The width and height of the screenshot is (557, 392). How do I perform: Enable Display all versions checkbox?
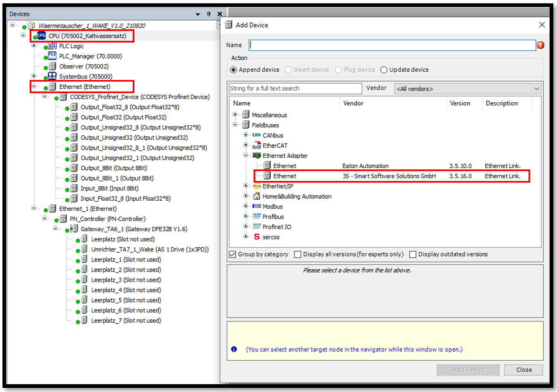(x=298, y=254)
